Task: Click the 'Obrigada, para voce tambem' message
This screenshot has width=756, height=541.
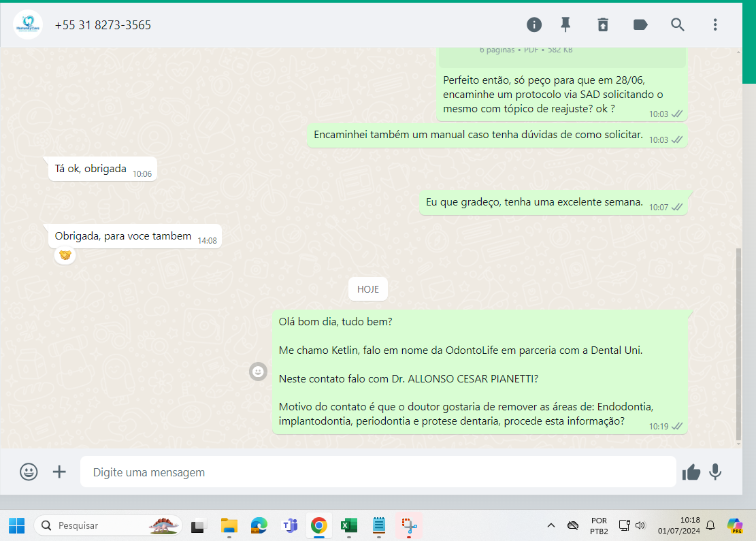Action: 135,236
